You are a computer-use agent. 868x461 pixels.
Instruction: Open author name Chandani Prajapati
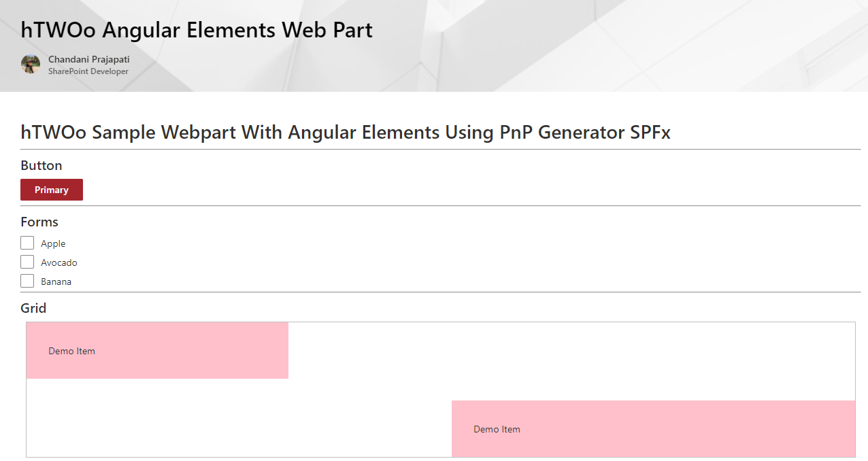point(89,59)
